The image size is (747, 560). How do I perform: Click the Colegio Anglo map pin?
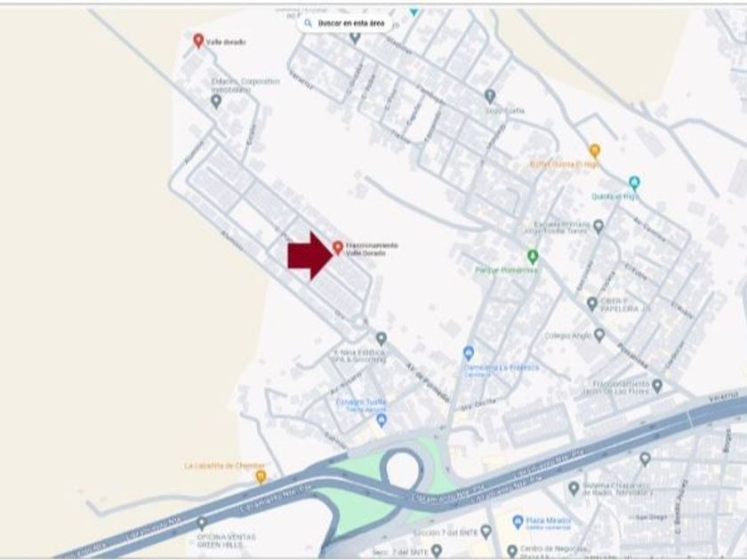tap(599, 335)
